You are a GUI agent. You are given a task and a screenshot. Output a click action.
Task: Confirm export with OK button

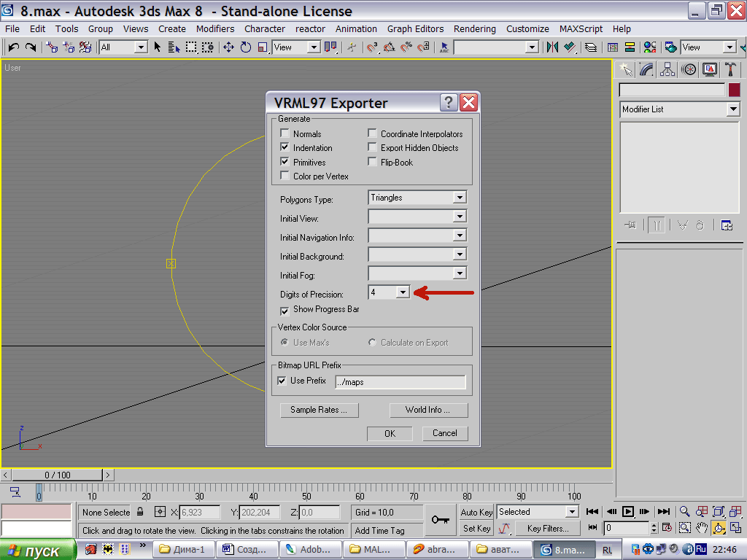[x=390, y=433]
